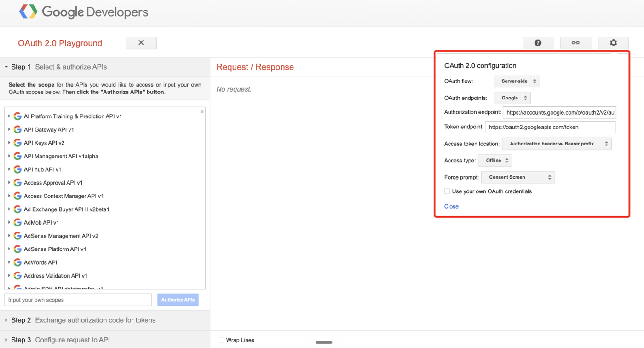Click the Close link in configuration

pos(451,206)
